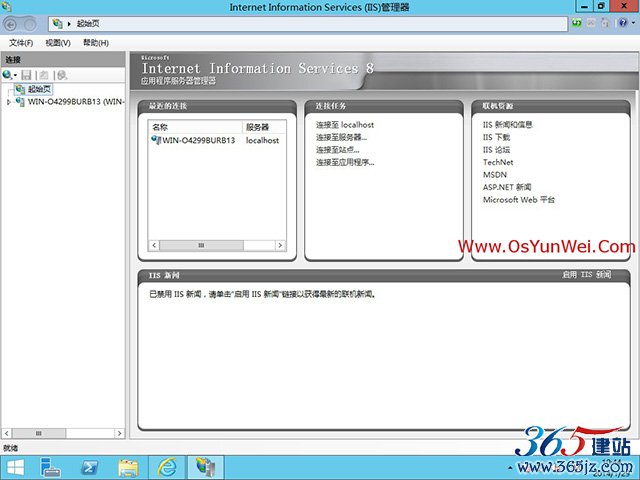Click the Delete connection icon in Connections toolbar
The height and width of the screenshot is (480, 640).
point(62,75)
